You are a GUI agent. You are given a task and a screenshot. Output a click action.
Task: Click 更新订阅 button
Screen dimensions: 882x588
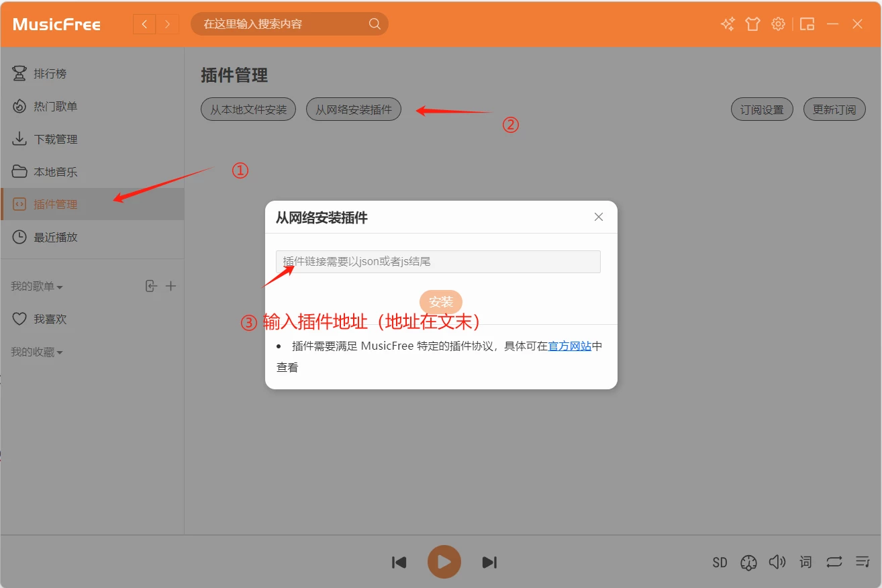834,109
